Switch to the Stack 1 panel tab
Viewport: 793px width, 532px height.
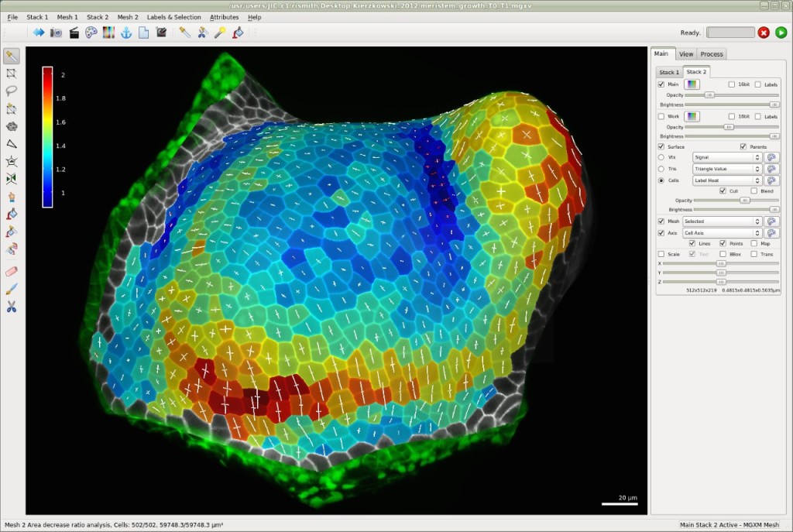pos(669,71)
